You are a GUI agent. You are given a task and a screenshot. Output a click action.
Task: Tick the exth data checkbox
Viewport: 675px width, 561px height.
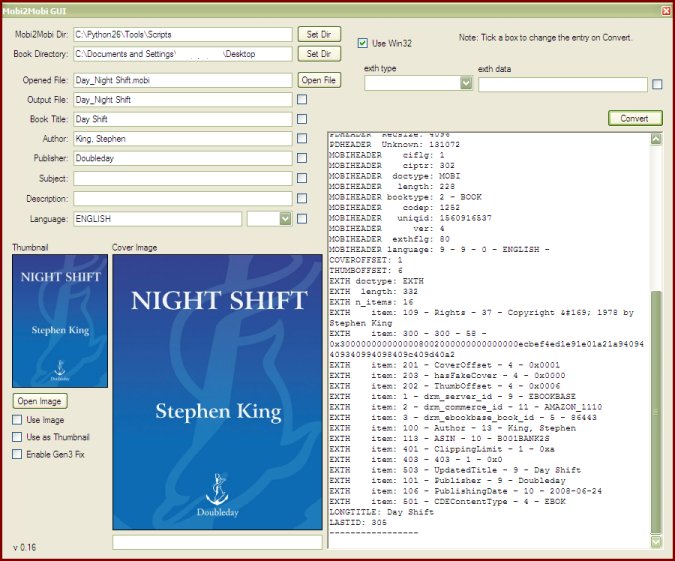tap(657, 84)
